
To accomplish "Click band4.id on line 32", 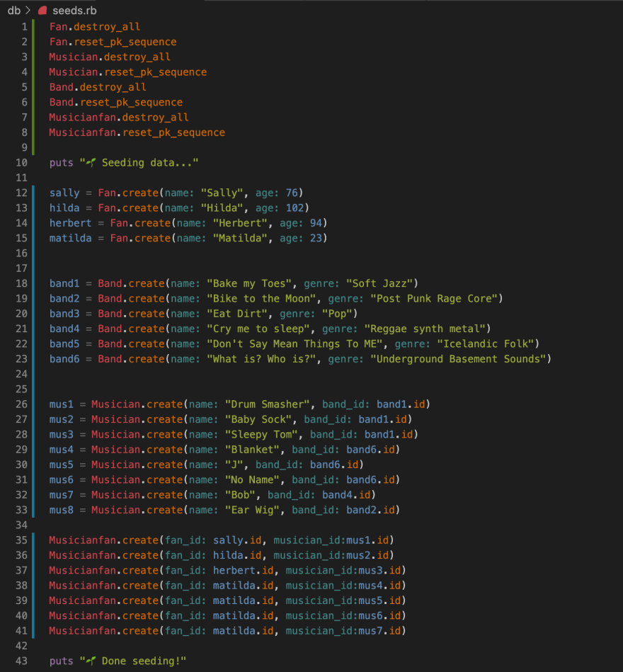I will pos(346,494).
